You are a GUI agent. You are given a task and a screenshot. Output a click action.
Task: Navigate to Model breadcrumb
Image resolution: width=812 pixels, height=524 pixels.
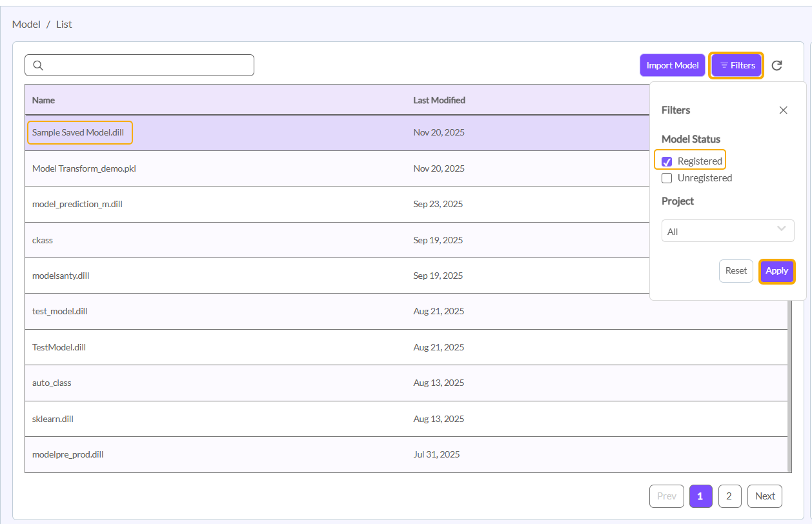pos(26,24)
